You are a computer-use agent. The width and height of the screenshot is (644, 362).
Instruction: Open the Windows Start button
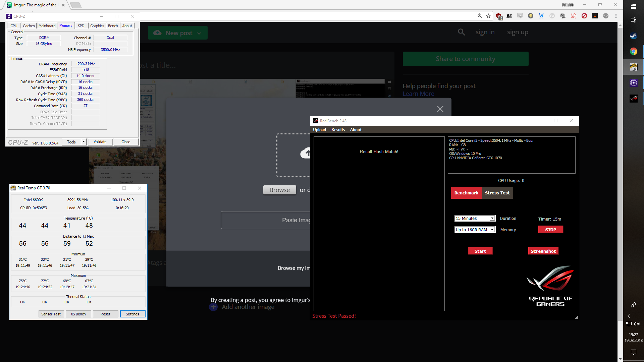point(633,7)
